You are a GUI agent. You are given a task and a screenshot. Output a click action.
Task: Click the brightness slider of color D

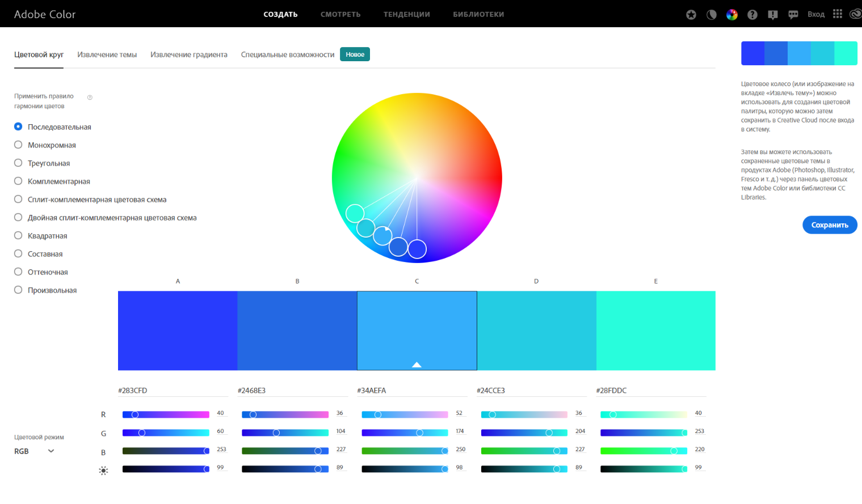point(524,469)
